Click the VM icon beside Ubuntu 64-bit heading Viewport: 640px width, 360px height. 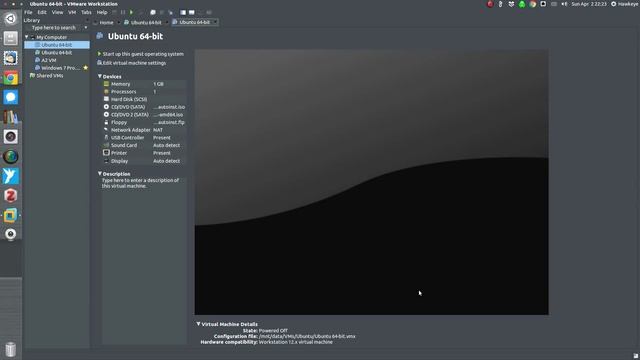100,36
